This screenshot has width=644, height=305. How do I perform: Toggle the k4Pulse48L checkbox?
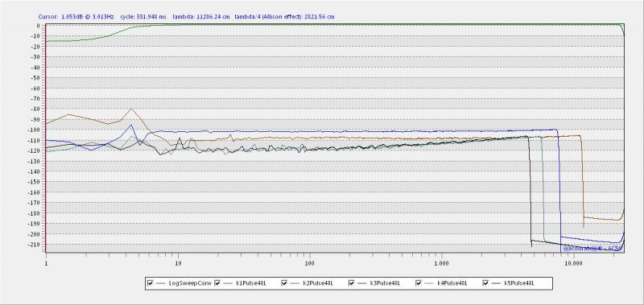pos(419,283)
